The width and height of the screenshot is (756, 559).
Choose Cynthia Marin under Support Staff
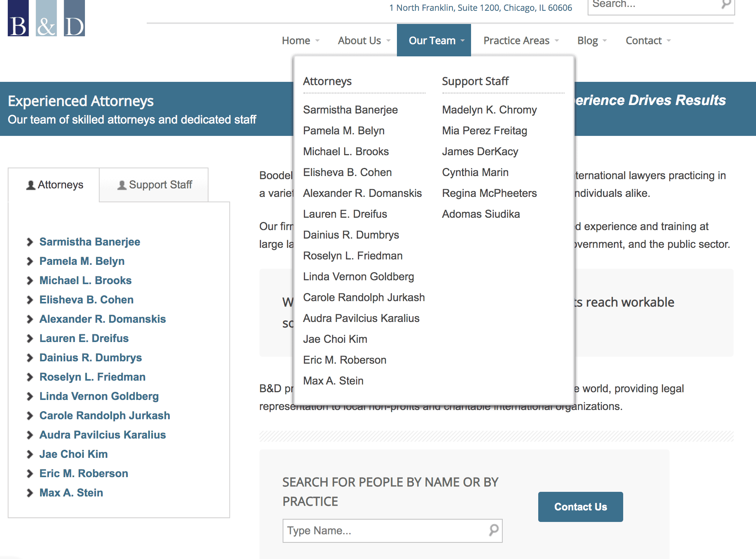coord(475,173)
